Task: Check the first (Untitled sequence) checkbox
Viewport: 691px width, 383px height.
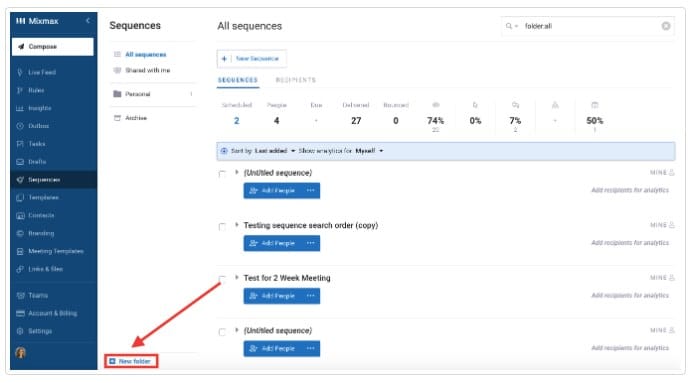Action: point(222,174)
